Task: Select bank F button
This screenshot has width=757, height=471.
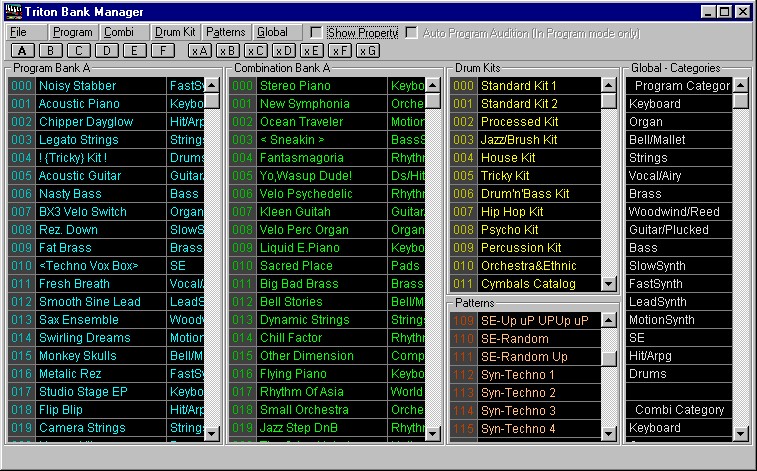Action: 163,50
